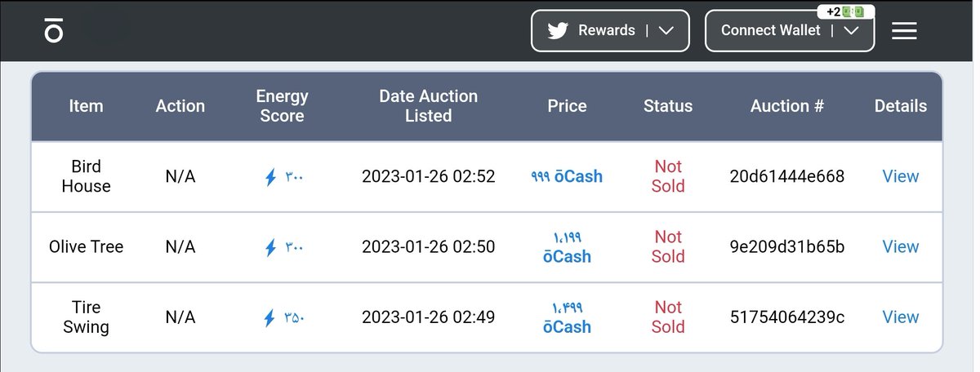Open the View link for Tire Swing
Viewport: 980px width, 372px height.
(901, 317)
